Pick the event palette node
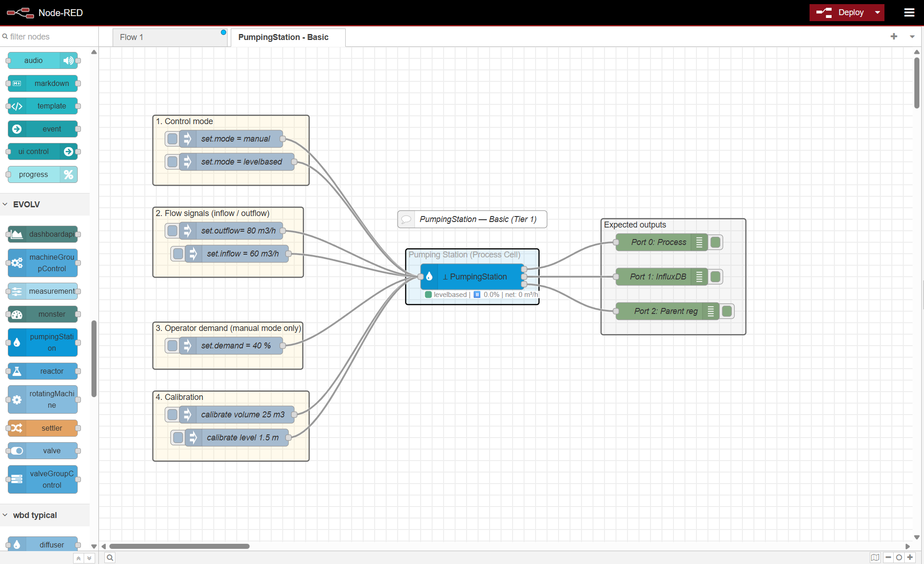This screenshot has height=564, width=924. [43, 129]
